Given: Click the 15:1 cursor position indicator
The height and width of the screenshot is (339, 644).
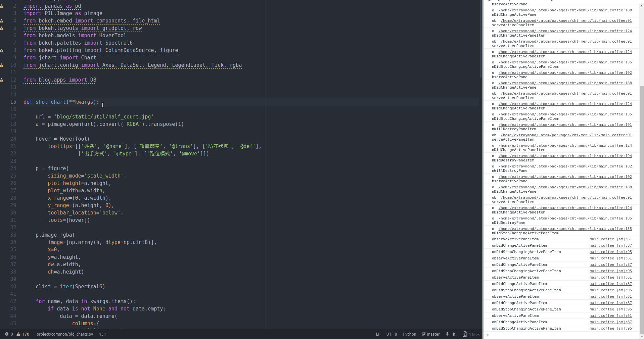Looking at the screenshot, I should [103, 334].
